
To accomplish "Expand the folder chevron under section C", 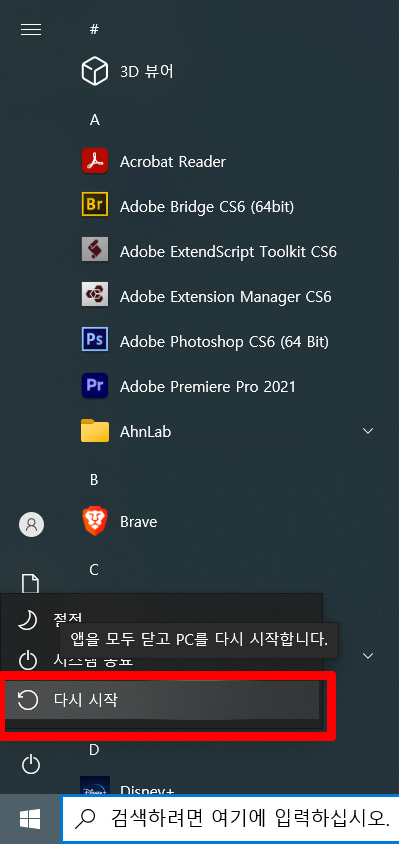I will pos(368,656).
